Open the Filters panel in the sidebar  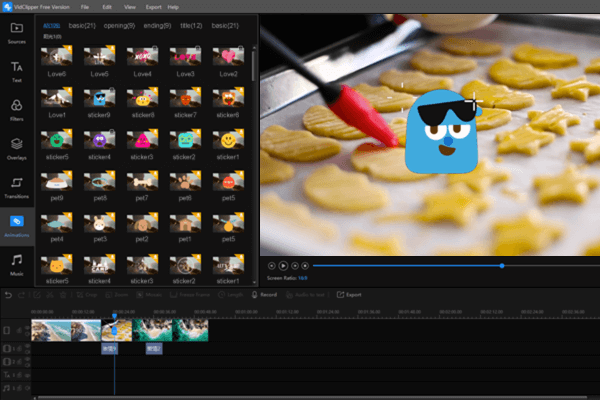click(16, 110)
